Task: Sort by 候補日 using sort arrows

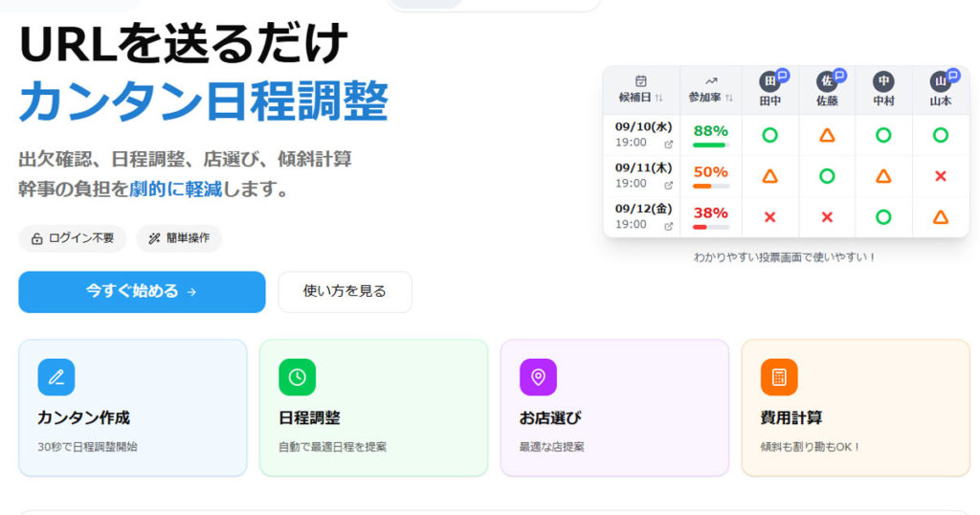Action: (x=658, y=99)
